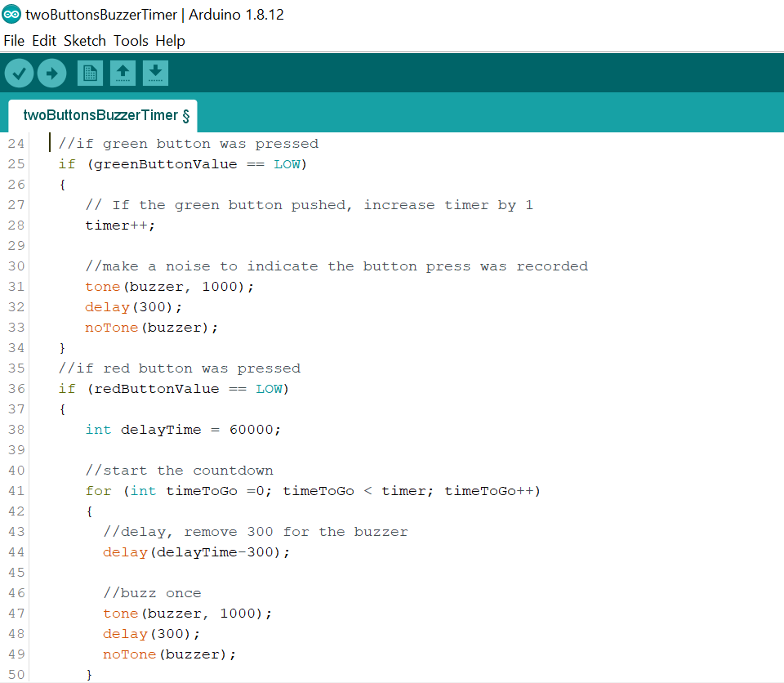Click the Arduino logo in title bar

pyautogui.click(x=11, y=15)
